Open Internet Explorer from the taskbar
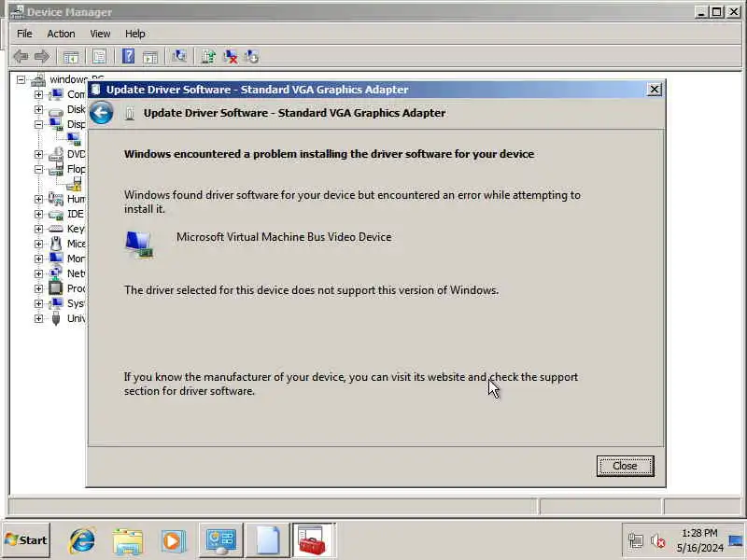The image size is (747, 560). (82, 541)
